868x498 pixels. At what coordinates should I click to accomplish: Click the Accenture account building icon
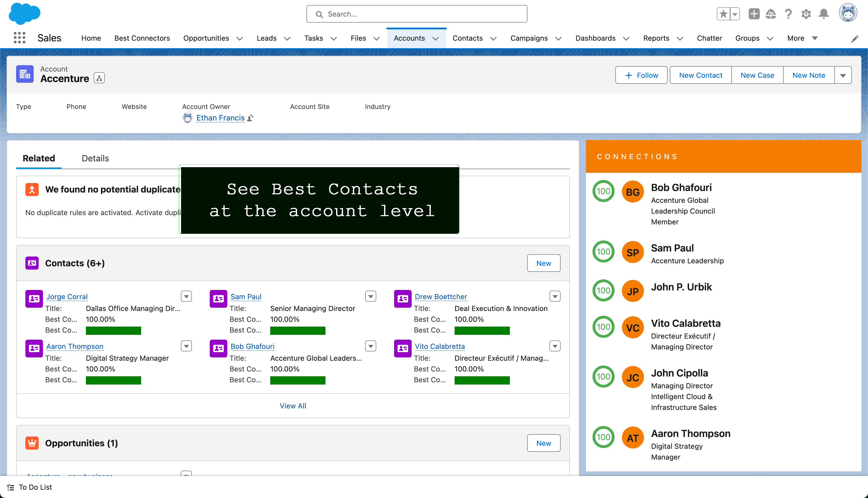pyautogui.click(x=25, y=74)
